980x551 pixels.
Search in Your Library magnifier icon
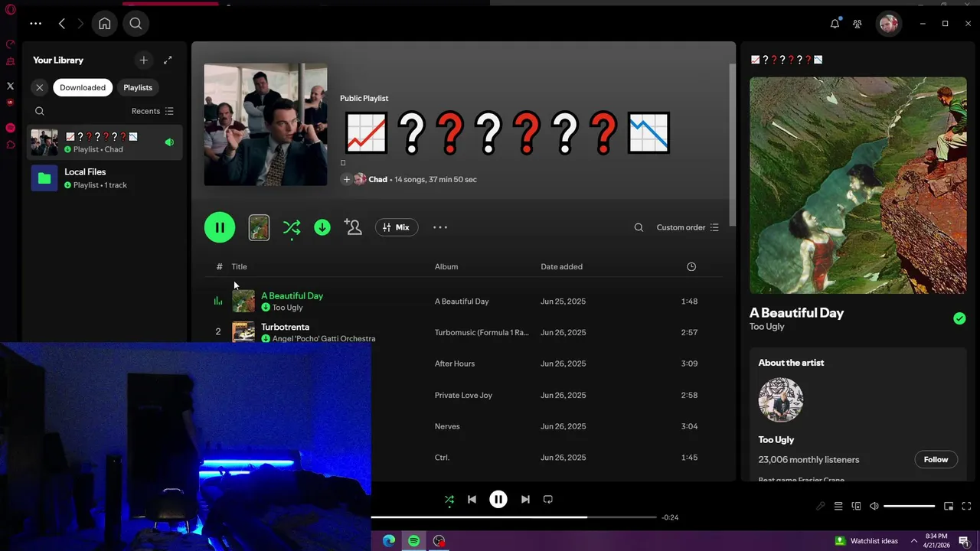point(40,111)
